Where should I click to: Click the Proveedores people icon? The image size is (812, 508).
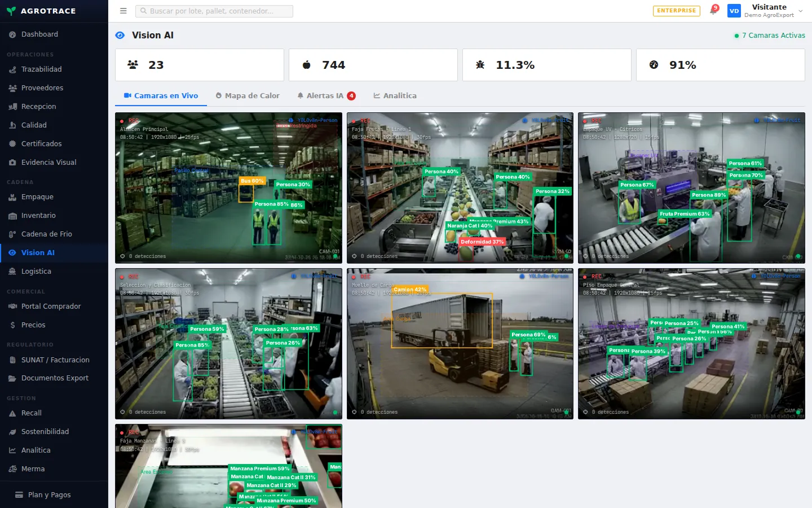pyautogui.click(x=12, y=88)
